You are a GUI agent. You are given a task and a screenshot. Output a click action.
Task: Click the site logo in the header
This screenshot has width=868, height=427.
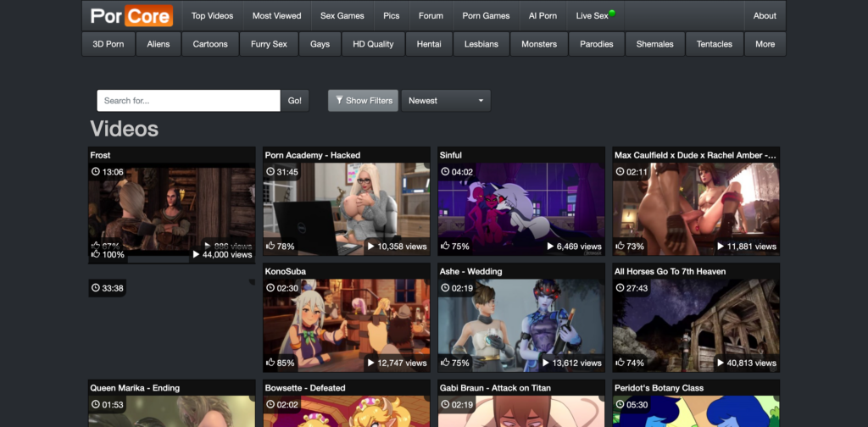click(x=131, y=15)
